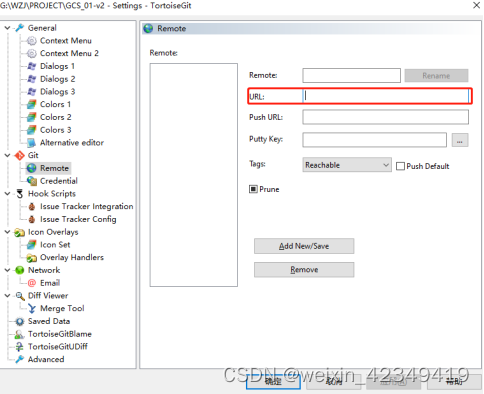
Task: Click the Issue Tracker Config bug icon
Action: pyautogui.click(x=32, y=219)
